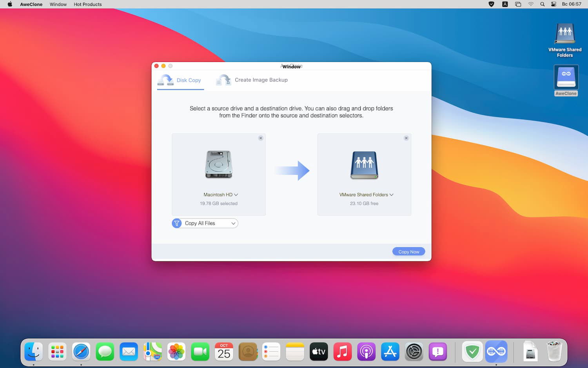The image size is (588, 368).
Task: Select the AweClone desktop volume icon
Action: 566,81
